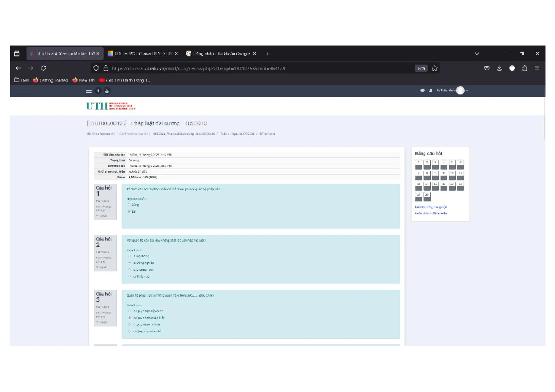Select option 'b. Đồng nghiệp' in question 2
Screen dimensions: 555x392
pyautogui.click(x=129, y=263)
